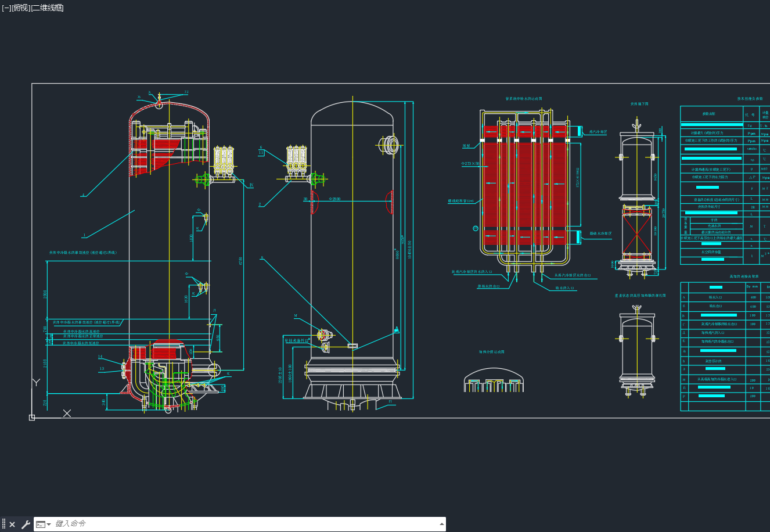Close the command line window
The height and width of the screenshot is (532, 770).
[12, 524]
